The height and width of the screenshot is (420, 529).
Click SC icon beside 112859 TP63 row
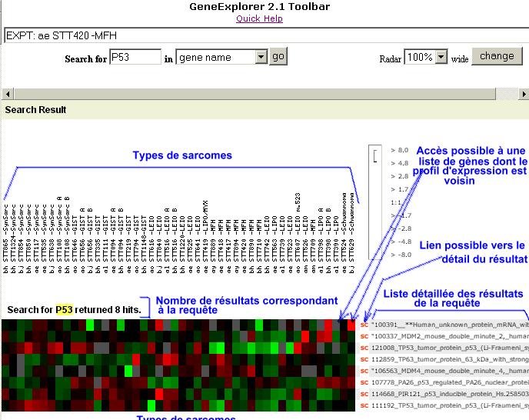point(364,359)
